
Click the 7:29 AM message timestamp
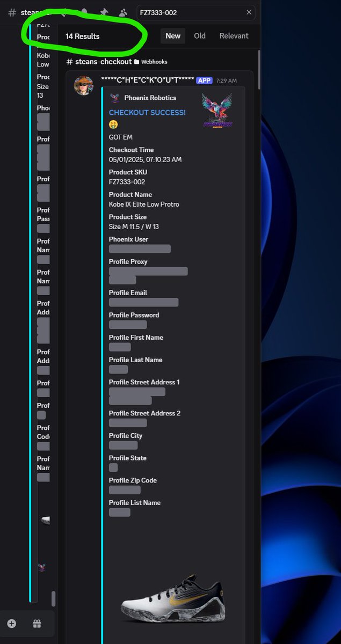pyautogui.click(x=227, y=80)
